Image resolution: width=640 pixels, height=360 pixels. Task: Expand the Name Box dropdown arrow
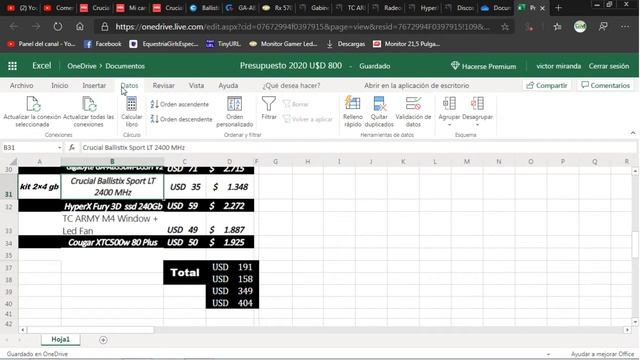pyautogui.click(x=60, y=148)
